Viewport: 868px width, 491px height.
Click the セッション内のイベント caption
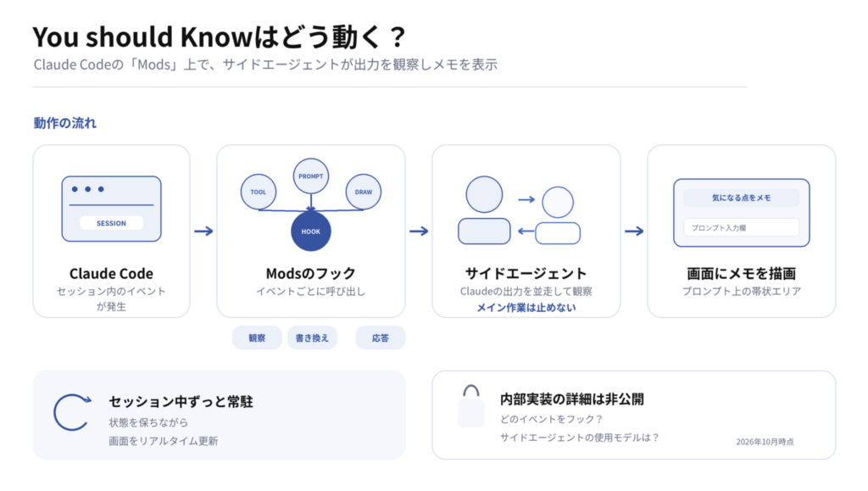pyautogui.click(x=111, y=291)
